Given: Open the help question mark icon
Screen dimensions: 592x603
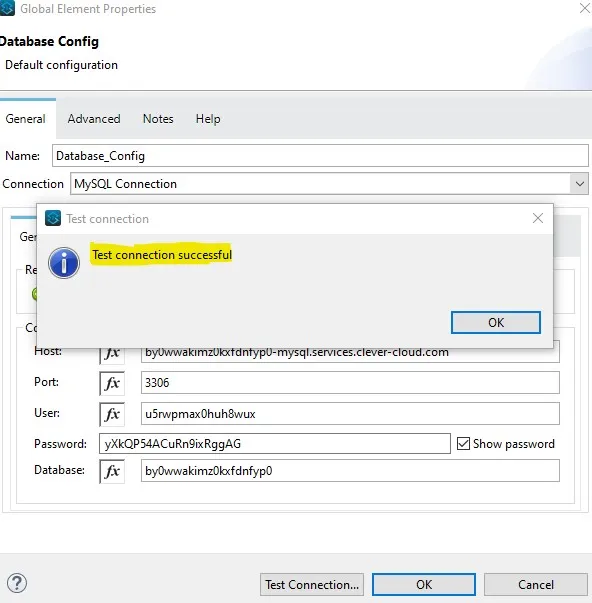Looking at the screenshot, I should coord(17,583).
